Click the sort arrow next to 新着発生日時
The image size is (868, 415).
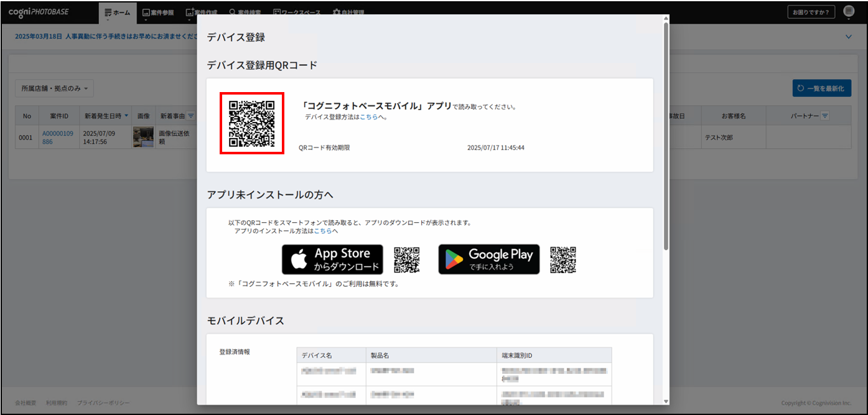point(127,116)
